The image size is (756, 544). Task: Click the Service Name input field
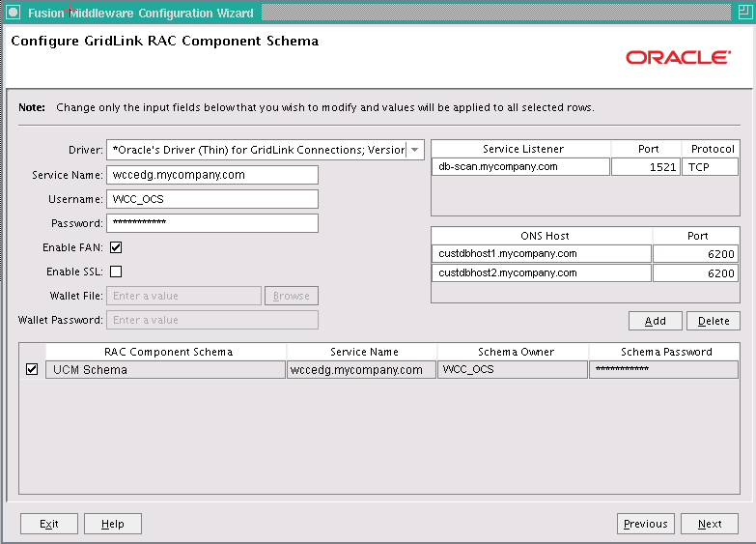212,175
